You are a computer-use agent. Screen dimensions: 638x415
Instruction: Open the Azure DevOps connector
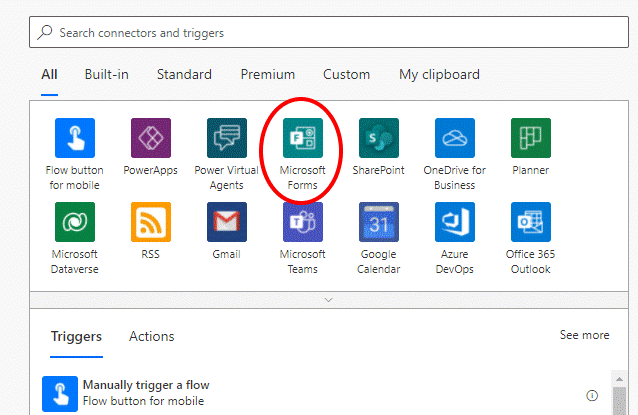click(x=454, y=222)
